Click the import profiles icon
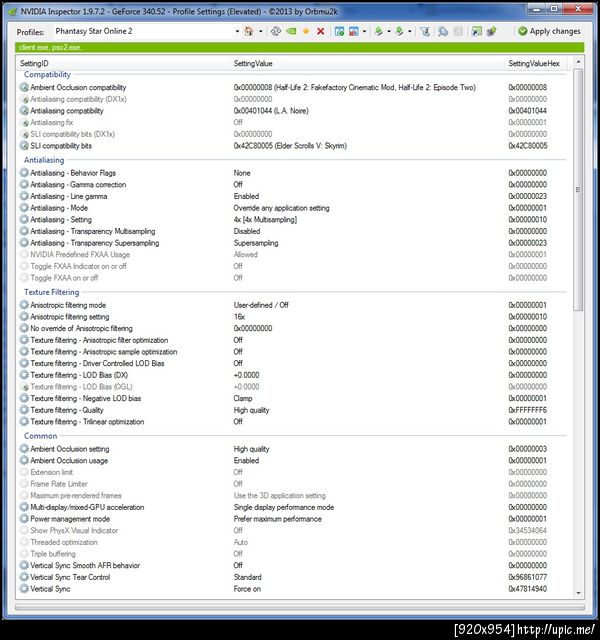Screen dimensions: 600x640 pos(399,31)
